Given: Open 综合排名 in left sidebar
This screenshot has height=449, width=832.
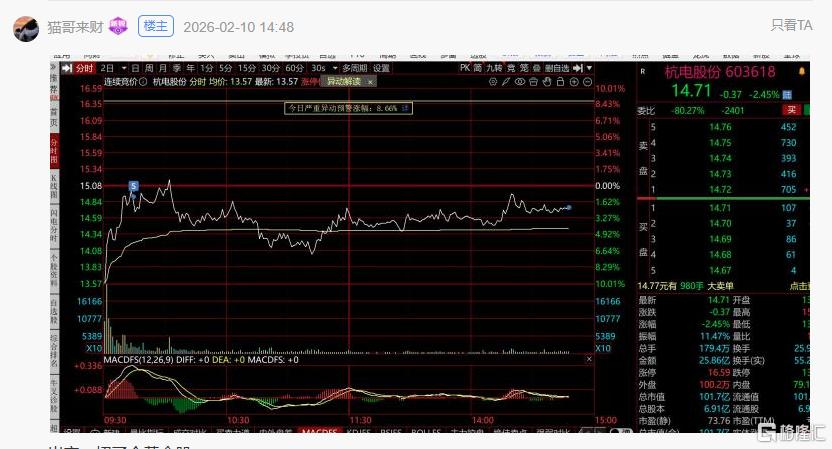Looking at the screenshot, I should click(x=54, y=350).
